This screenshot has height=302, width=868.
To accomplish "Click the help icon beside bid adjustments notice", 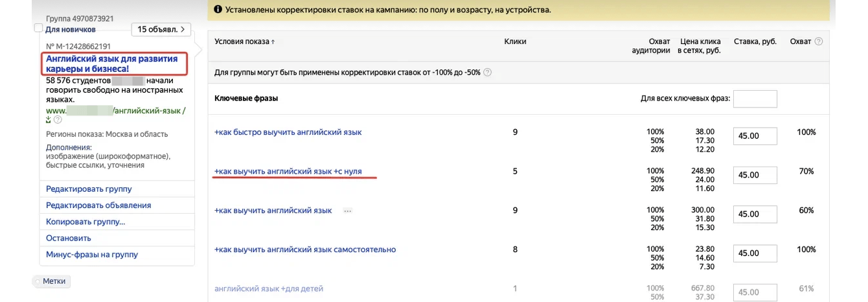I will [x=488, y=73].
